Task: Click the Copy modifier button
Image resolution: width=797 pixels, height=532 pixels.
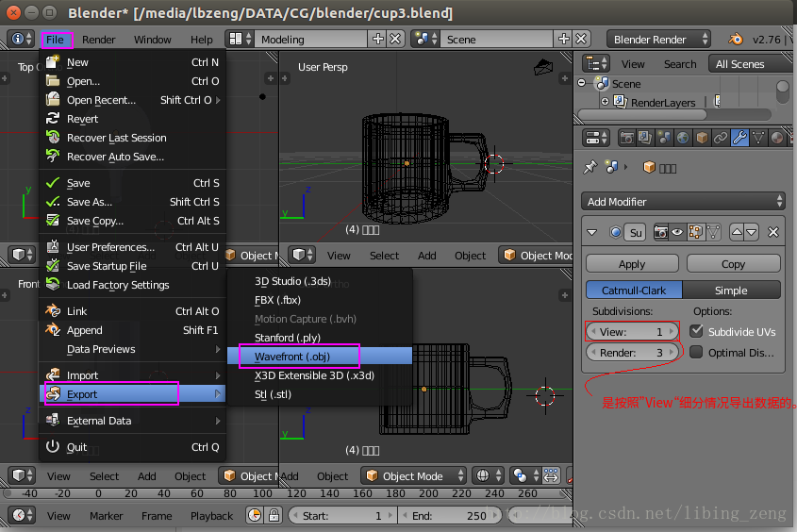Action: coord(733,264)
